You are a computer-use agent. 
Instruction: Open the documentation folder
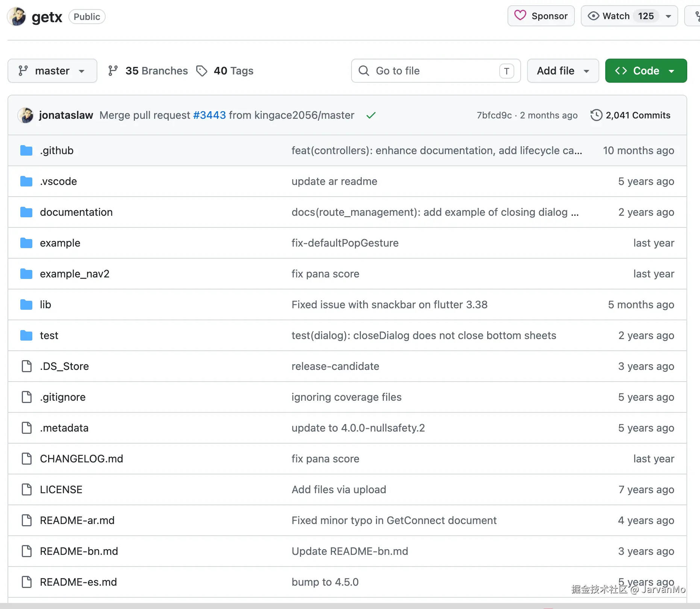coord(76,212)
